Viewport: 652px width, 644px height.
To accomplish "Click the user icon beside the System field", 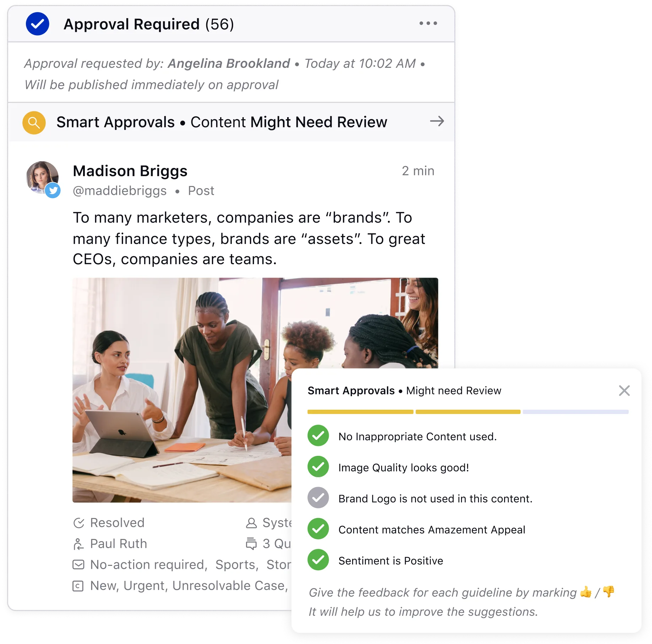I will point(252,522).
